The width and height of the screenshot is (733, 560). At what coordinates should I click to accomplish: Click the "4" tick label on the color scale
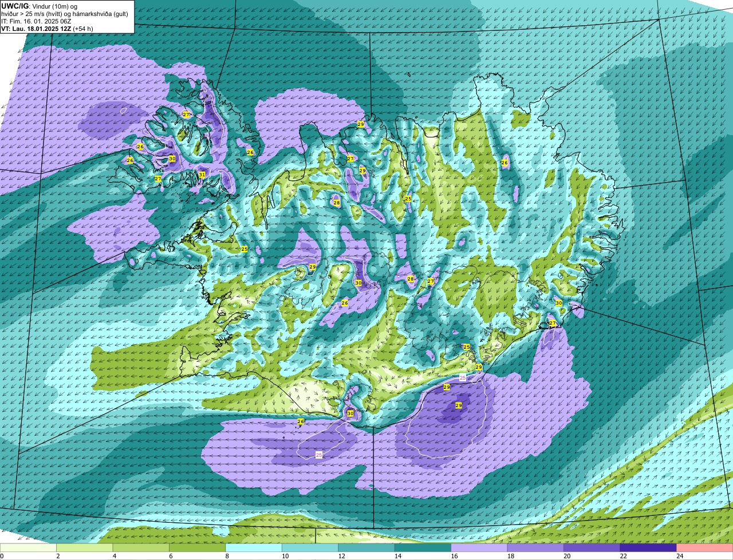113,556
